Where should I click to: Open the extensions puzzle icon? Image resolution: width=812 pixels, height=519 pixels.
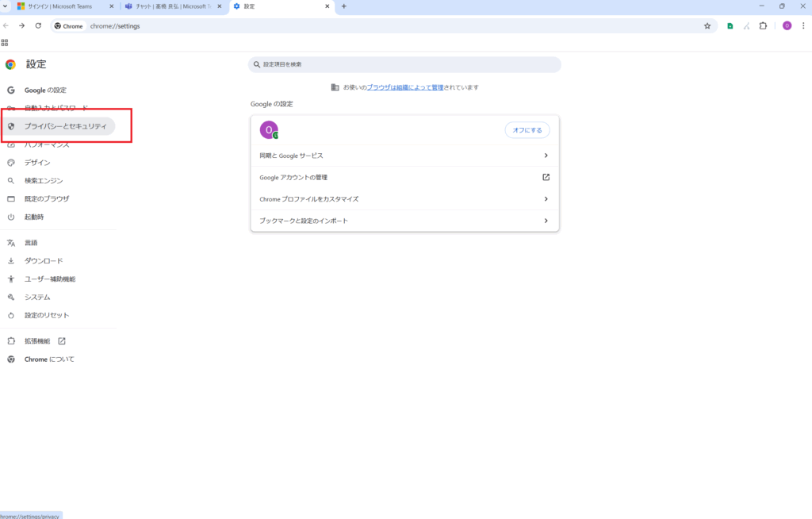click(x=763, y=25)
